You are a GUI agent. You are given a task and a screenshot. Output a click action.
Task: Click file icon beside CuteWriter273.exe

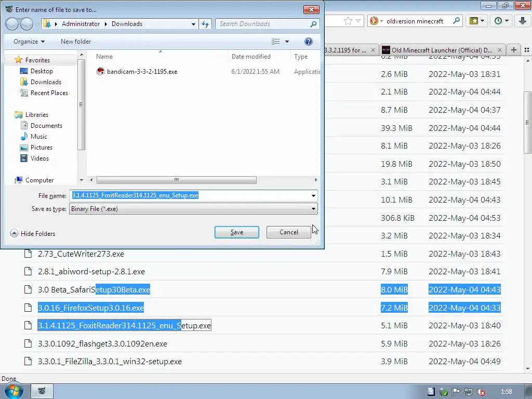point(28,254)
